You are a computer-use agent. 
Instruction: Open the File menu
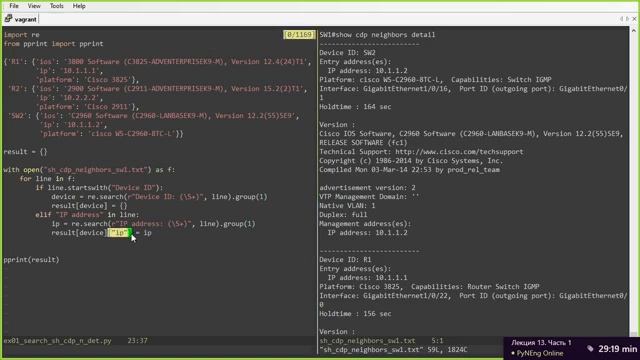pyautogui.click(x=14, y=6)
